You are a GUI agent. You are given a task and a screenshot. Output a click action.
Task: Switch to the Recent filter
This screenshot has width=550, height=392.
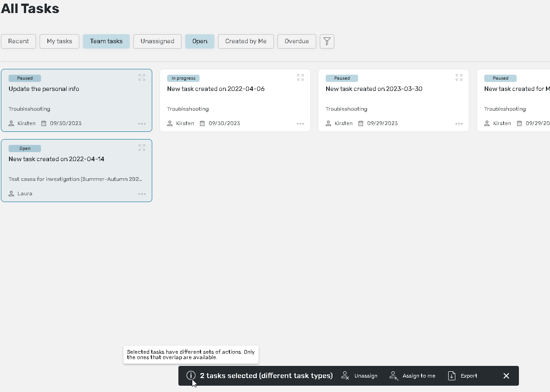[18, 41]
